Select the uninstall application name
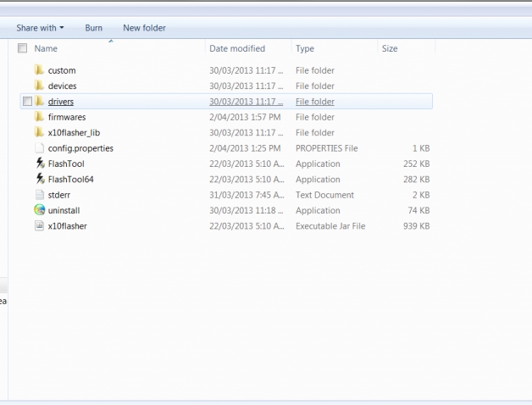This screenshot has height=405, width=532. click(x=64, y=210)
